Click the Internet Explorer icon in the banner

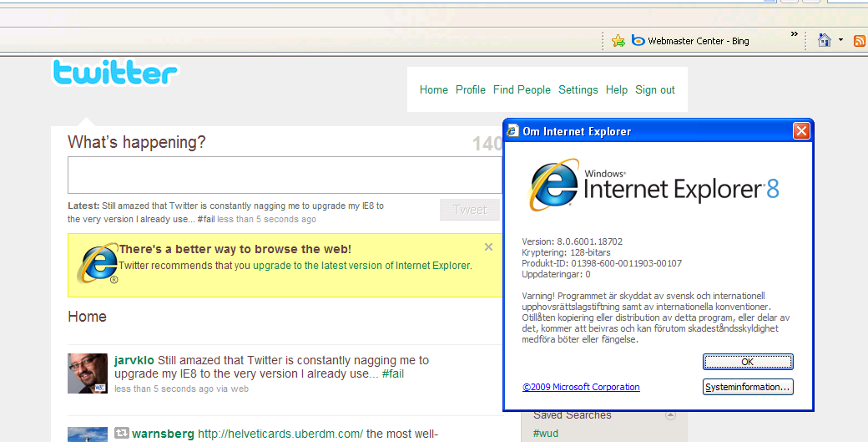[98, 263]
